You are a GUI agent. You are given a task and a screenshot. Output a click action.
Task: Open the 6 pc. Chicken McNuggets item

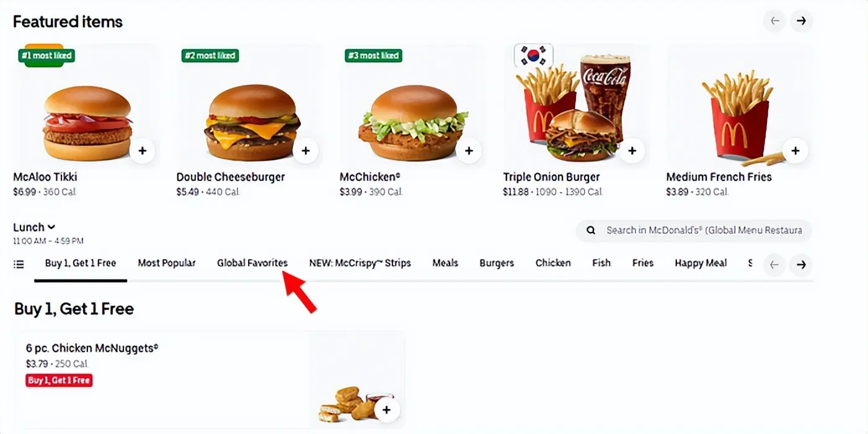pos(210,379)
